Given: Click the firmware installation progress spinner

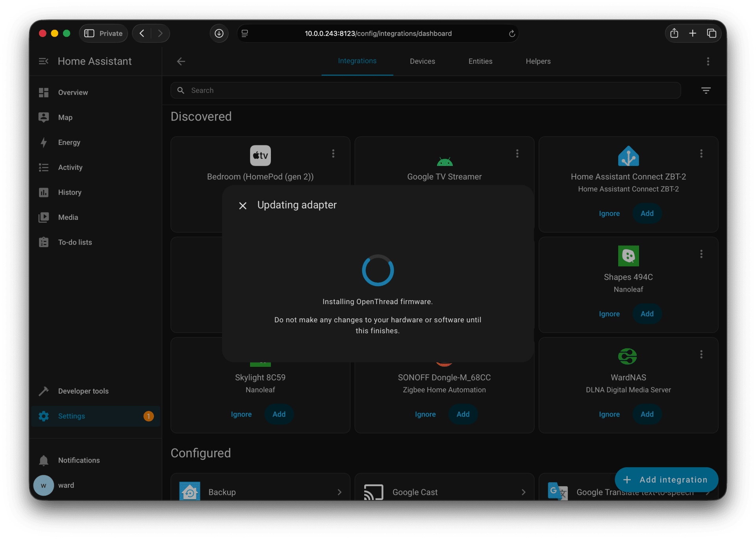Looking at the screenshot, I should point(378,270).
